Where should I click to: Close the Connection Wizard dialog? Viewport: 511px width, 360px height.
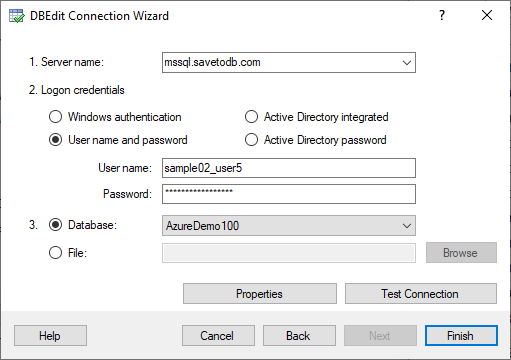pos(487,15)
